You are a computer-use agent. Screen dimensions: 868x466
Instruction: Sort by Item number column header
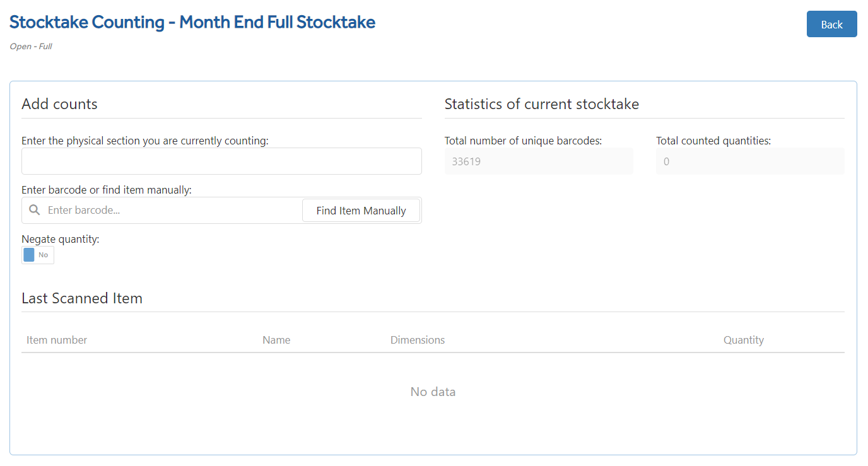point(57,340)
